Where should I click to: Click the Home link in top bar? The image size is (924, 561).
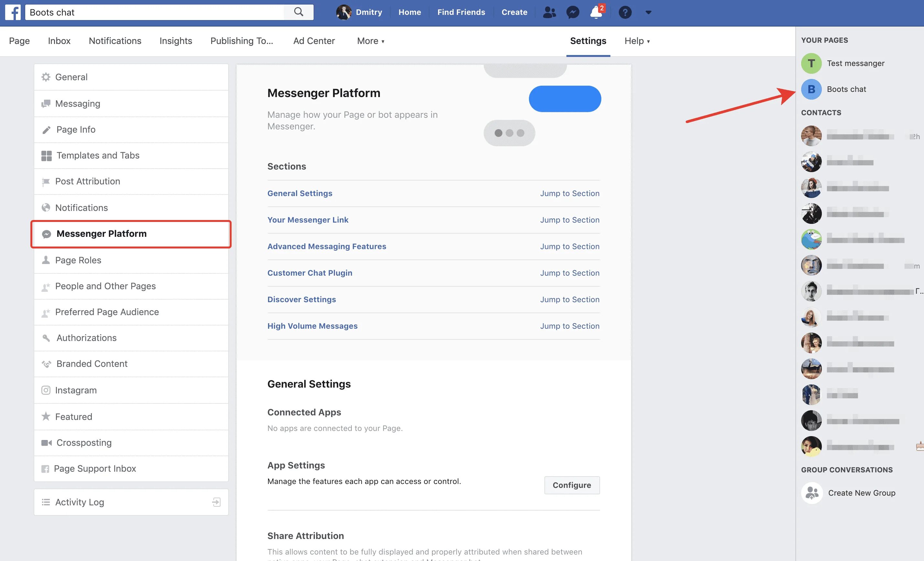click(x=410, y=12)
